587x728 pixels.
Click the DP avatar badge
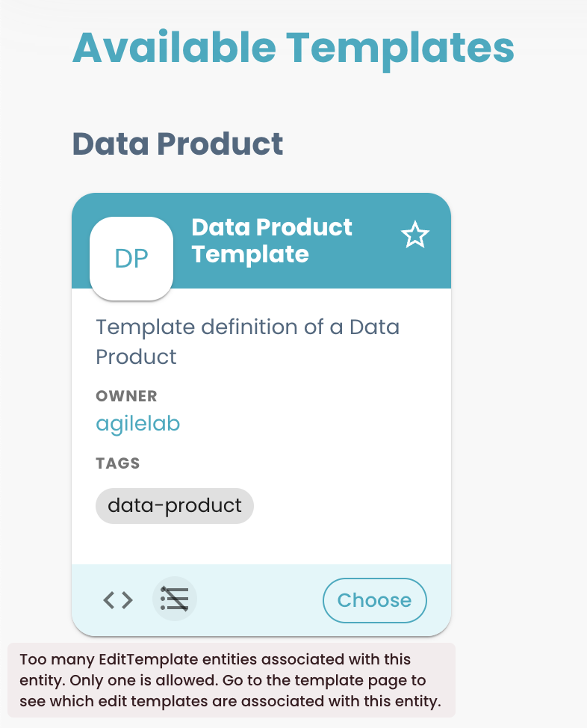(x=131, y=259)
